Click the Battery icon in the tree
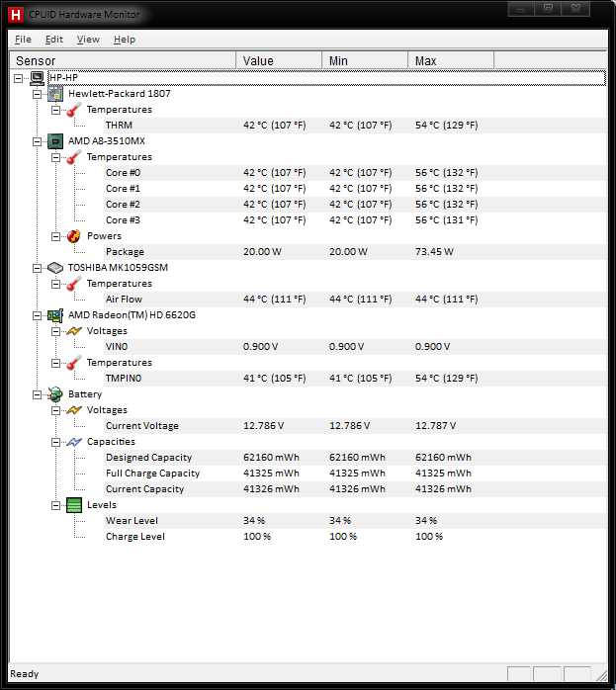The height and width of the screenshot is (690, 616). [55, 394]
